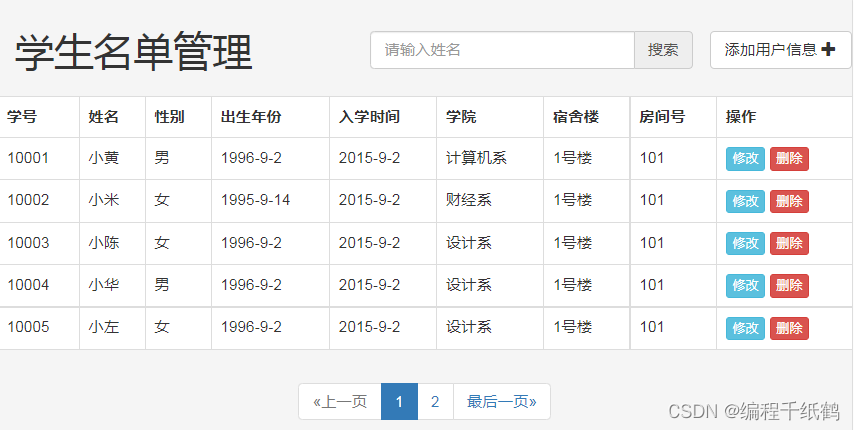Click 修改 for student 10002
This screenshot has width=855, height=430.
745,201
